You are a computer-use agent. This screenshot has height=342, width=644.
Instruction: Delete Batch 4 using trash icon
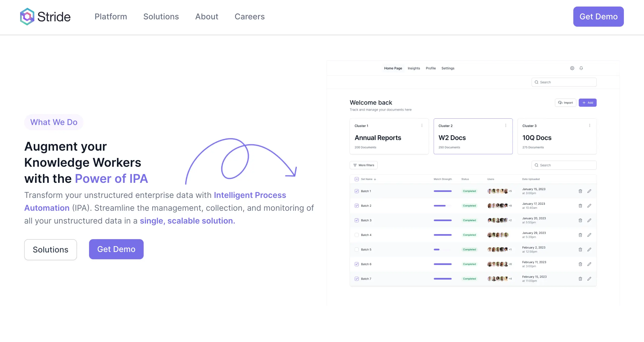(580, 235)
